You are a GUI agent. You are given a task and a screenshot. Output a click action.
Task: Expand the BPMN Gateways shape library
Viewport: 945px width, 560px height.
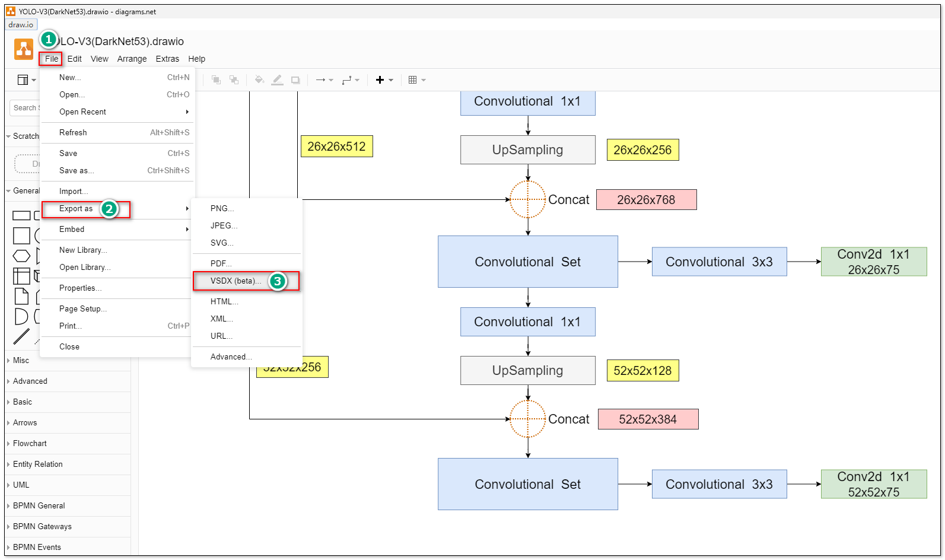(68, 526)
